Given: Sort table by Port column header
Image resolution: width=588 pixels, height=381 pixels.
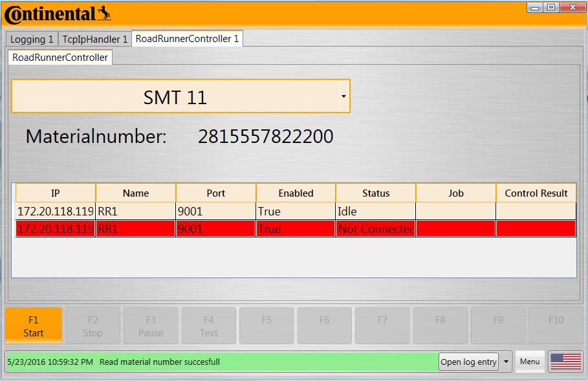Looking at the screenshot, I should 216,193.
